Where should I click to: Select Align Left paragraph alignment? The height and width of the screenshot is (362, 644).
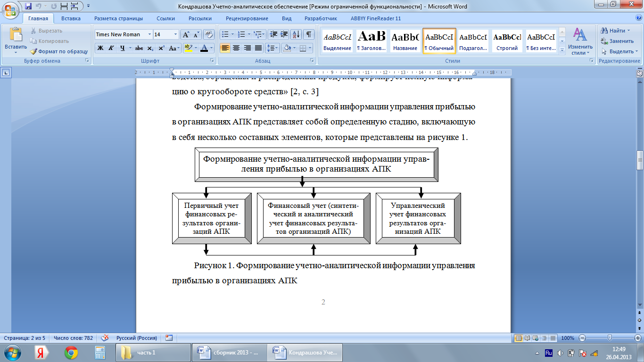[x=225, y=48]
